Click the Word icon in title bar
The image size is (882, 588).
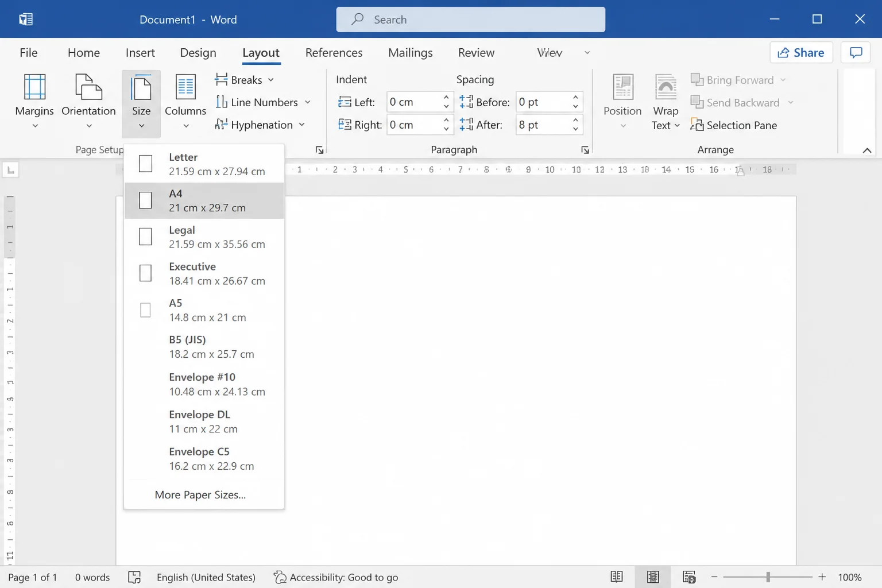[26, 19]
